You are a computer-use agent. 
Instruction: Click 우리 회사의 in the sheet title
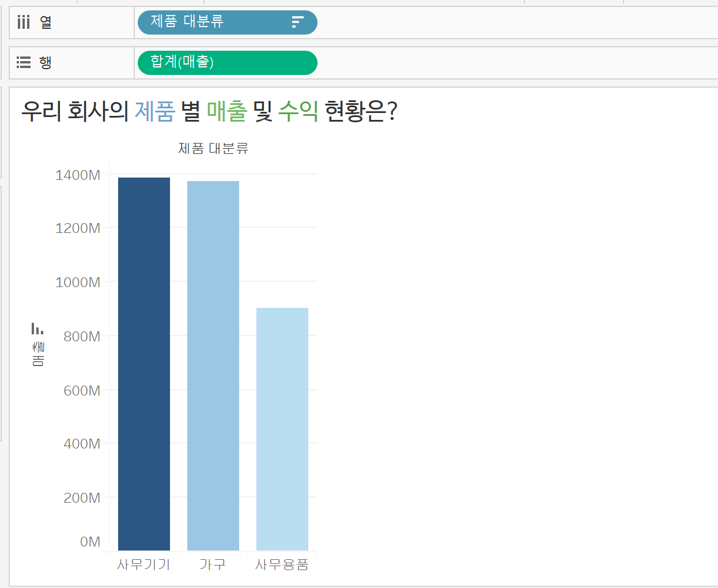(75, 111)
